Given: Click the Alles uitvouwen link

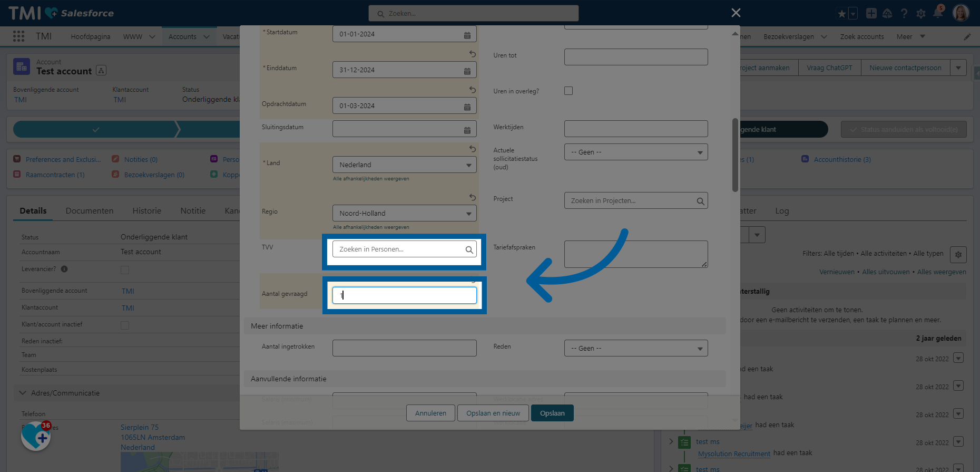Looking at the screenshot, I should tap(886, 272).
